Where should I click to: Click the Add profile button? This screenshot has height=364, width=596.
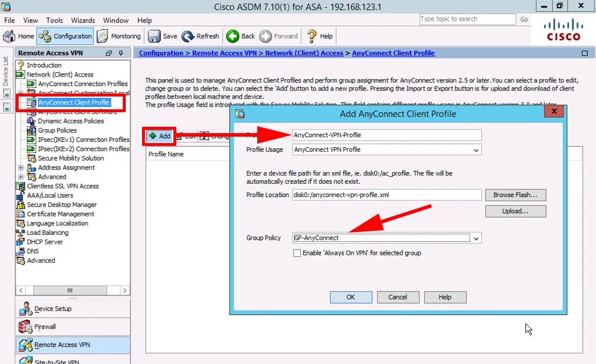[159, 136]
